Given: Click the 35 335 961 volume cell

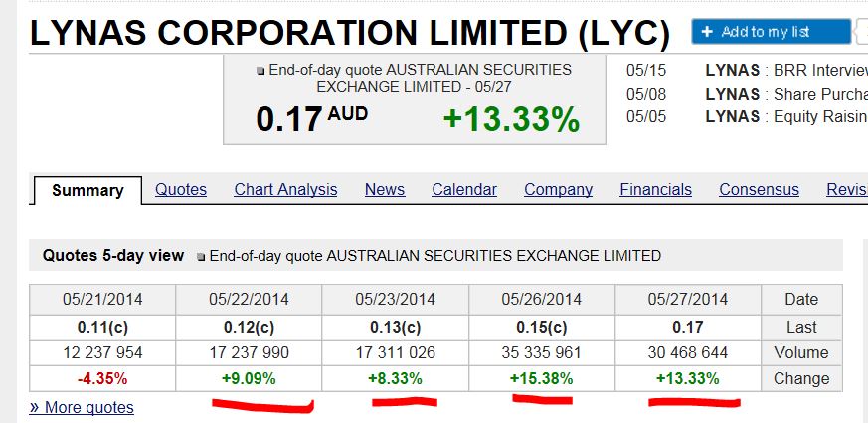Looking at the screenshot, I should tap(541, 352).
